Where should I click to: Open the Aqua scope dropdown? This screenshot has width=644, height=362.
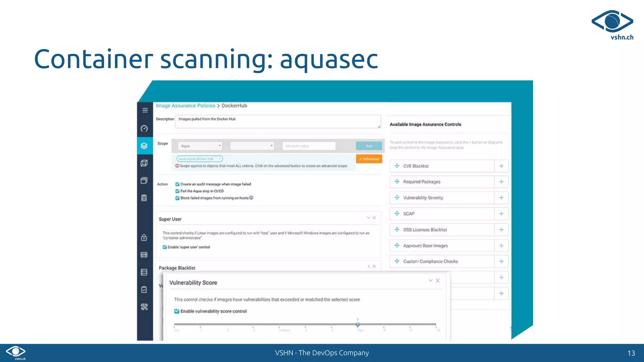[200, 146]
